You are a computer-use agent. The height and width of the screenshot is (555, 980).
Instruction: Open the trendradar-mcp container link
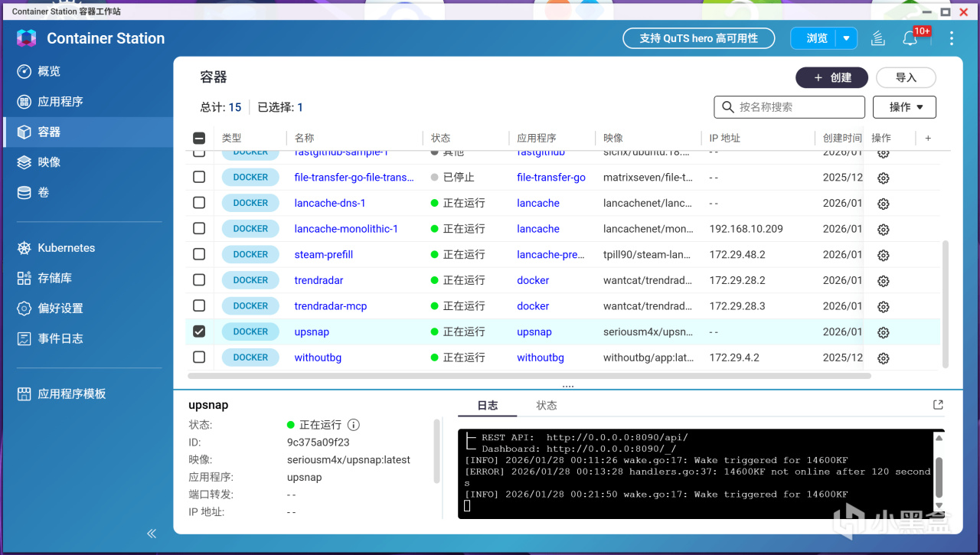[331, 305]
